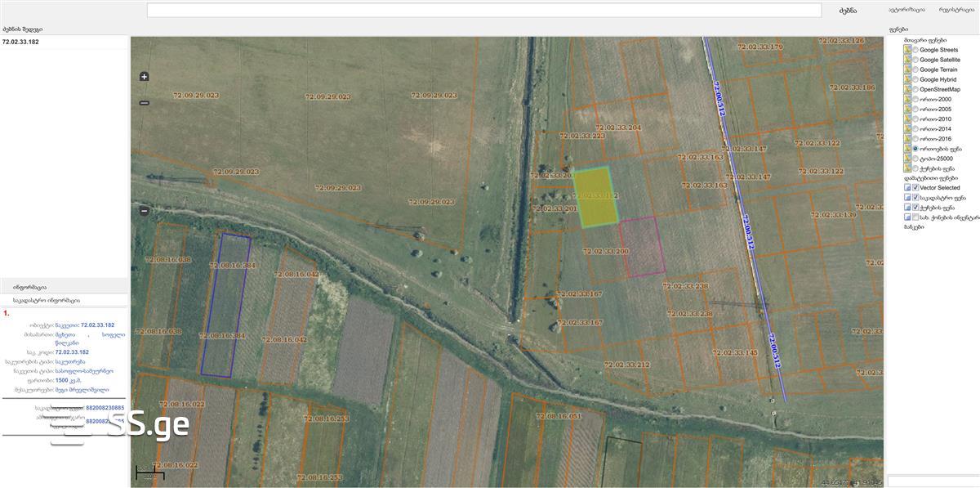Open the ავტორიზაცია menu item
980x488 pixels.
click(906, 10)
